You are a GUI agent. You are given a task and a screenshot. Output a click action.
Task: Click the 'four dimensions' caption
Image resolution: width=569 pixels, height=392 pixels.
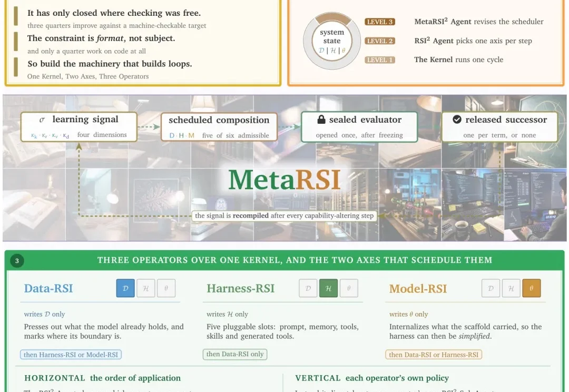pos(102,135)
